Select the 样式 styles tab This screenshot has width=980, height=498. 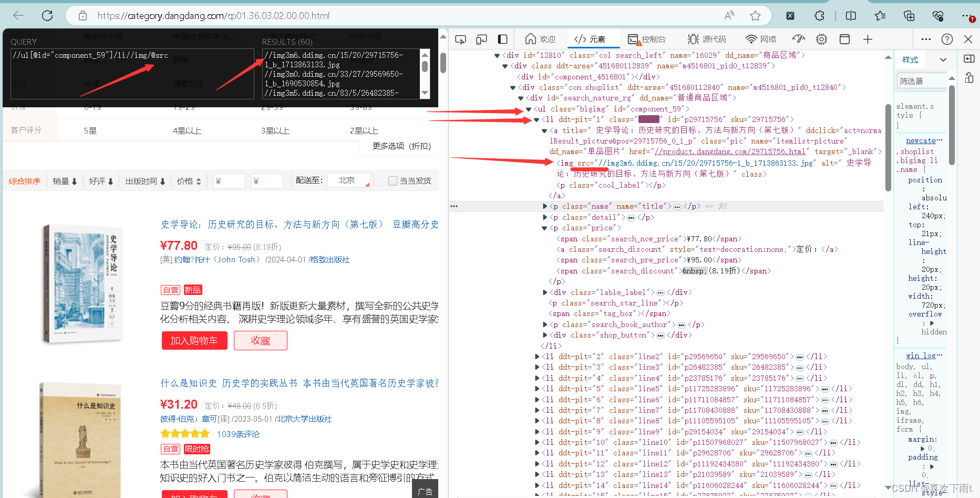[x=910, y=60]
